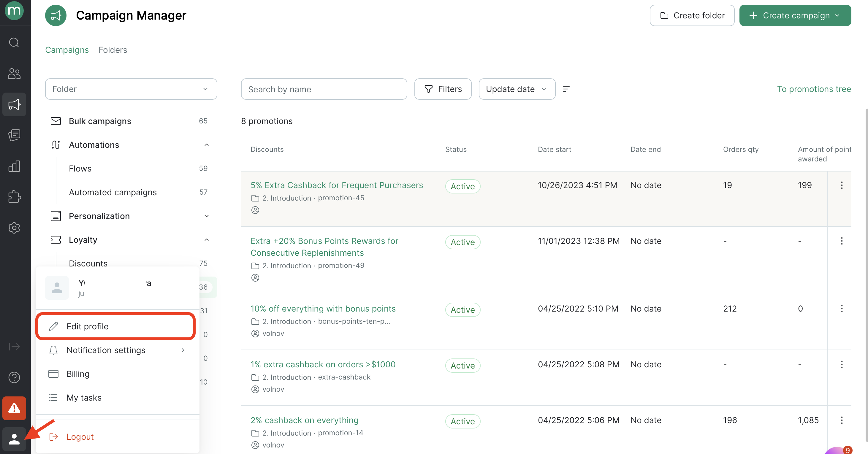
Task: Collapse the Automations section
Action: click(207, 145)
